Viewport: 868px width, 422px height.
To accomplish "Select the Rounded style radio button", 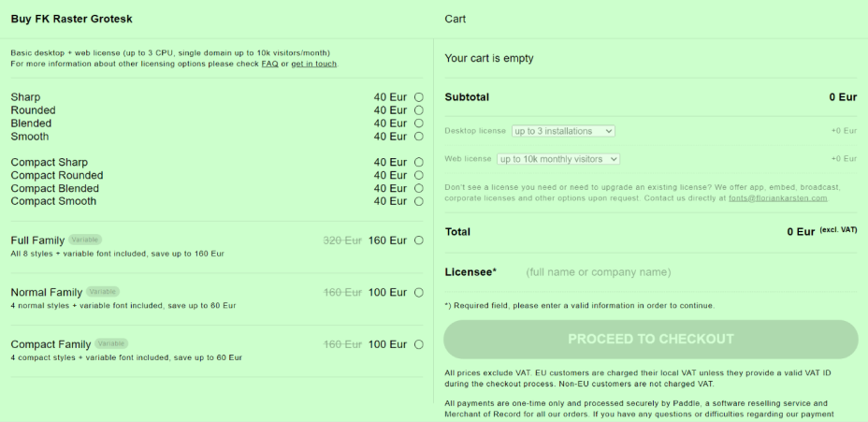I will click(418, 110).
